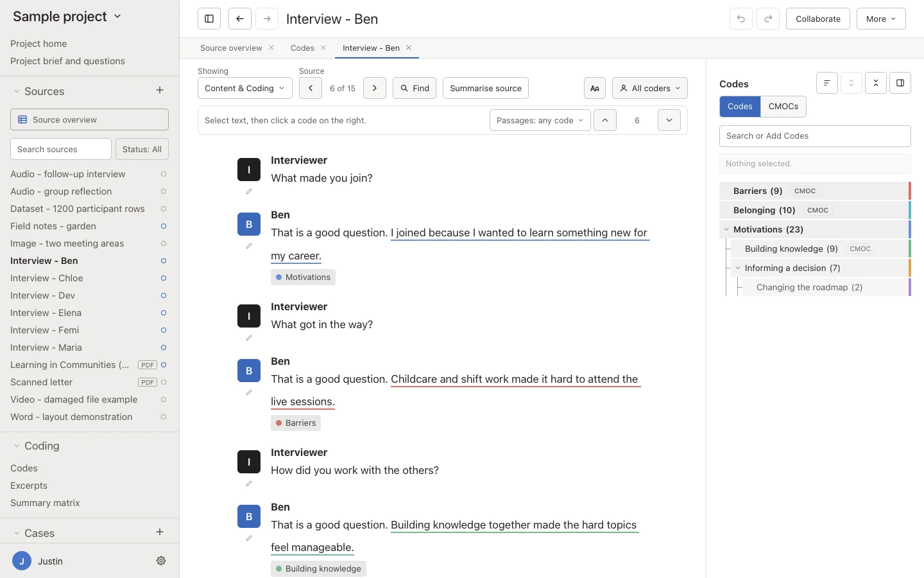The height and width of the screenshot is (578, 924).
Task: Toggle the left sidebar panel icon
Action: point(209,19)
